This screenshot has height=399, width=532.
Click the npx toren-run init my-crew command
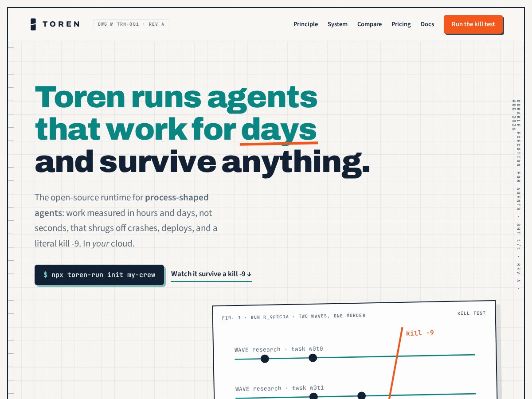tap(99, 275)
